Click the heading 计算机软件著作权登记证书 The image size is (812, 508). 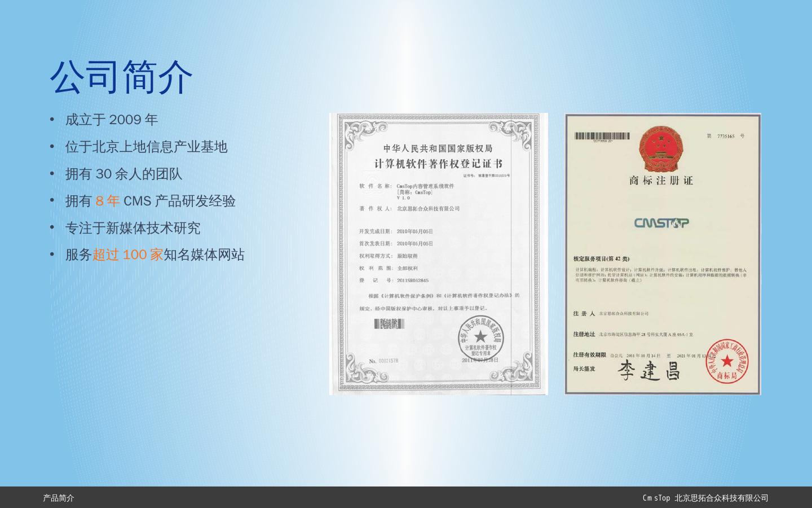click(438, 164)
